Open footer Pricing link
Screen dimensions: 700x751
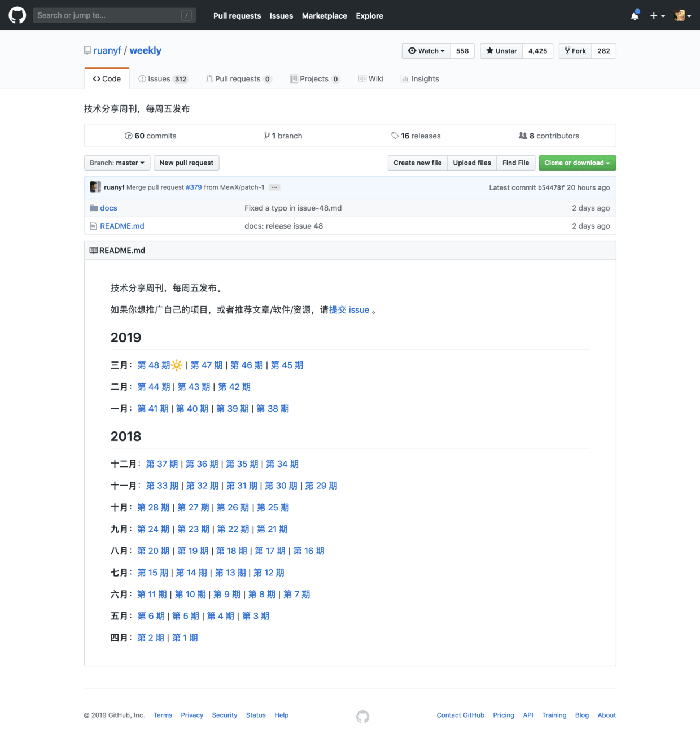(504, 715)
